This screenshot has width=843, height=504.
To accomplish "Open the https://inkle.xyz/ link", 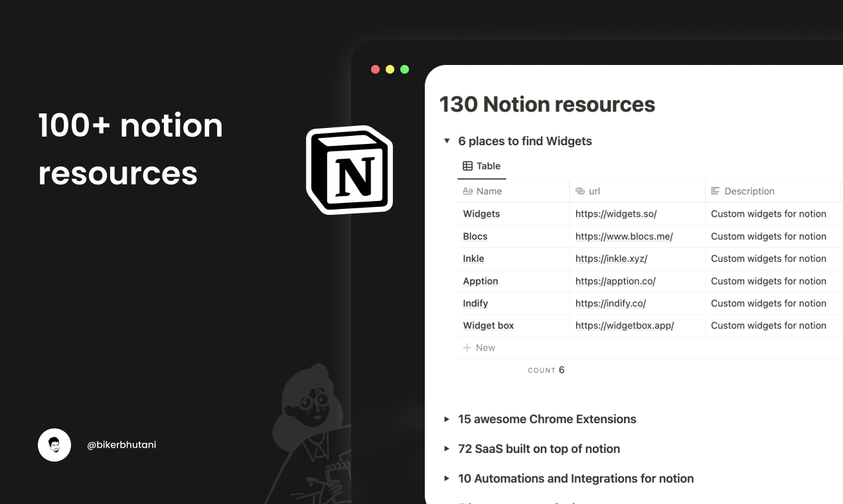I will 611,259.
